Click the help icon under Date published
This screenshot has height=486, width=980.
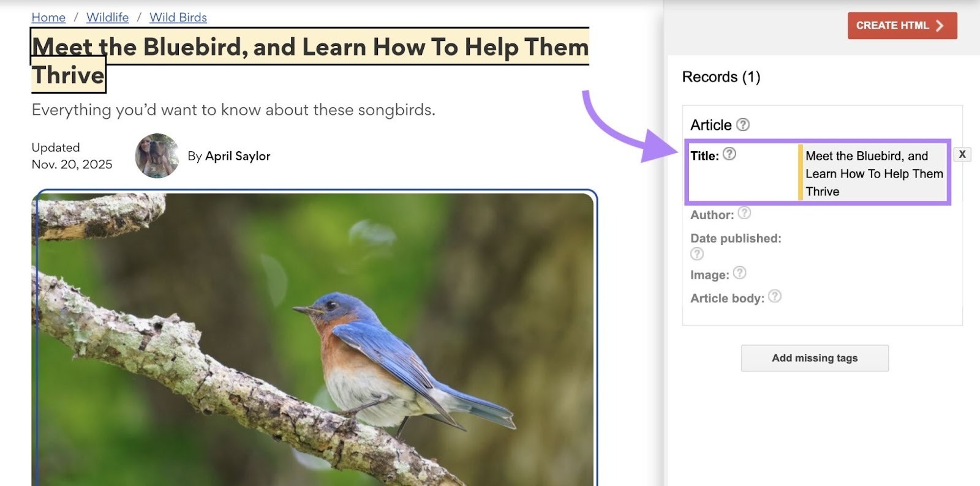pos(697,254)
